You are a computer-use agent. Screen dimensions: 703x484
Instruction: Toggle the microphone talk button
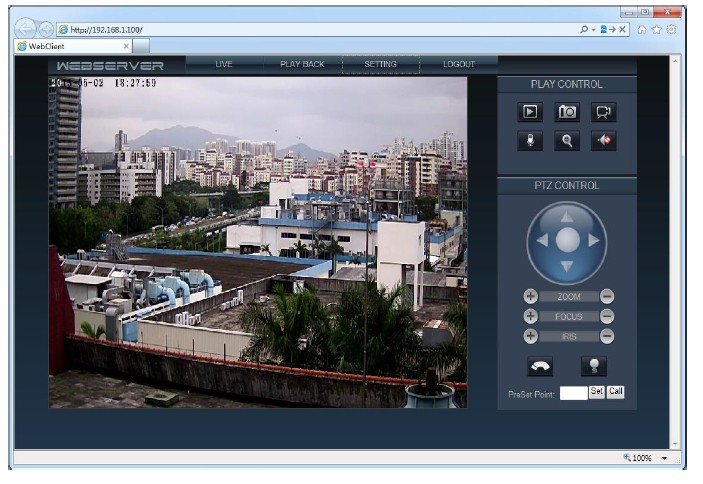point(530,140)
